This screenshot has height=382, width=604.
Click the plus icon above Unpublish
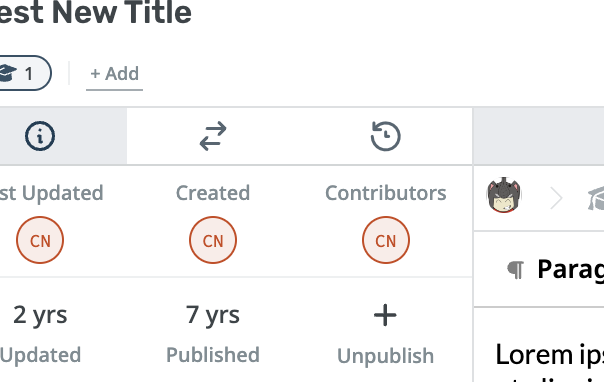[385, 315]
